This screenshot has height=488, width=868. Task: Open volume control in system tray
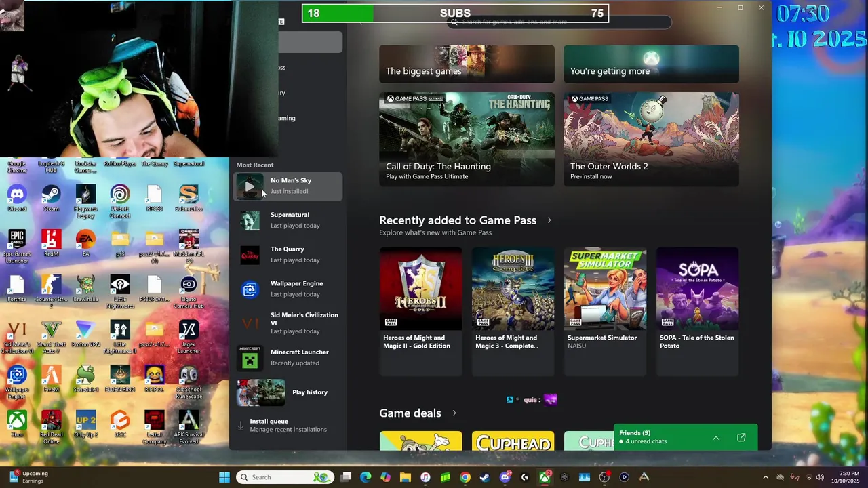click(x=820, y=477)
